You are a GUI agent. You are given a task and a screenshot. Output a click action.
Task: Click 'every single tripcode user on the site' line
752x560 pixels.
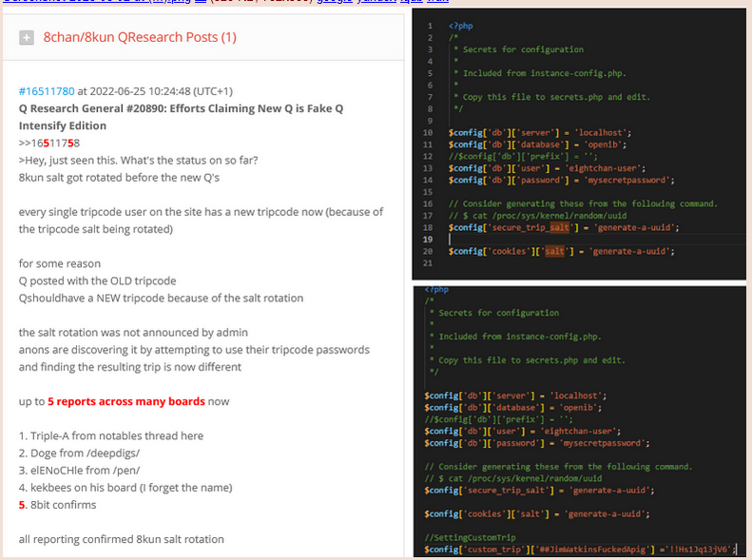pos(201,212)
